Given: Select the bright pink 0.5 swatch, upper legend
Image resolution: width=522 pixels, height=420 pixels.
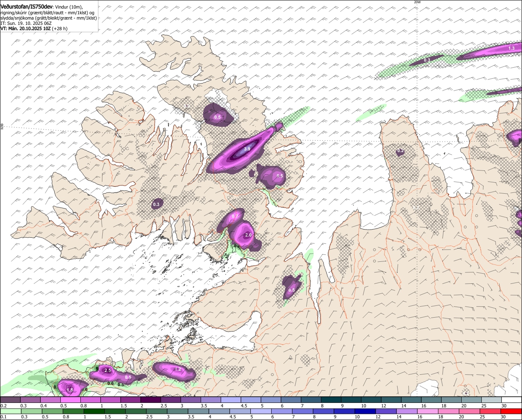Looking at the screenshot, I should 70,400.
